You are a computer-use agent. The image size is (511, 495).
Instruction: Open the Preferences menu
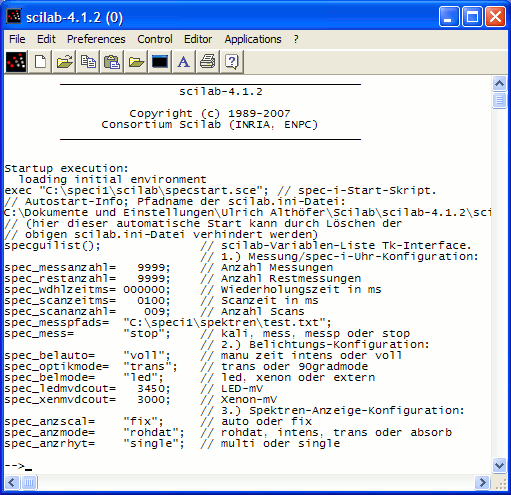pos(96,39)
